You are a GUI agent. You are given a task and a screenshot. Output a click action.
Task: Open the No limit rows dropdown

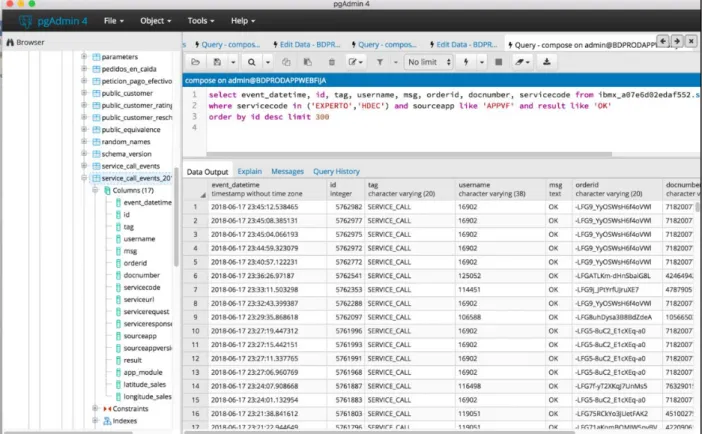(429, 62)
